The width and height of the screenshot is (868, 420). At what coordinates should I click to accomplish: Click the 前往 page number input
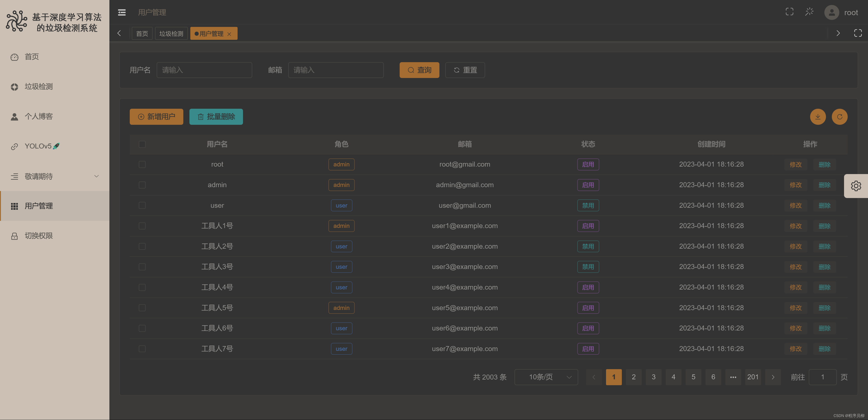click(823, 377)
